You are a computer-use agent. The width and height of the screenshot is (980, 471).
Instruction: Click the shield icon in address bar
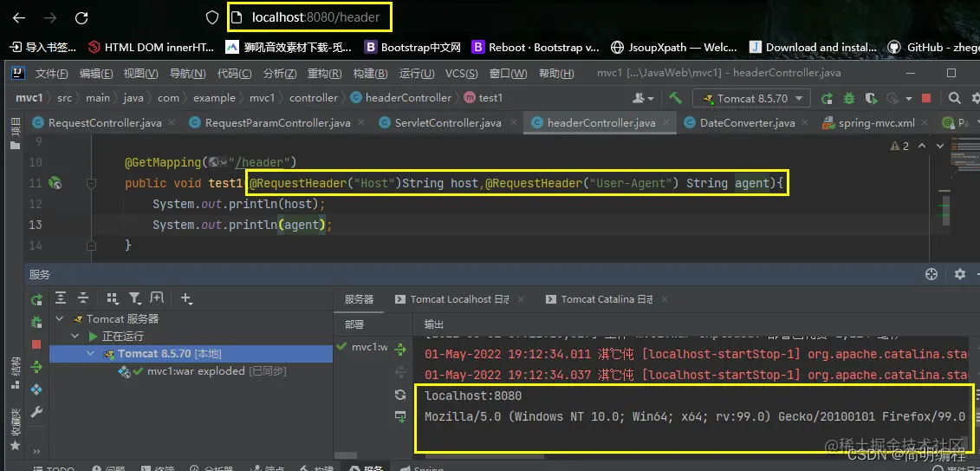212,17
